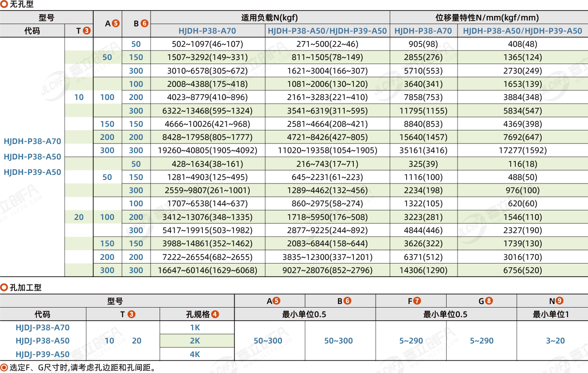
Task: Click the orange circle bullet beside 无孔型
Action: (x=4, y=5)
